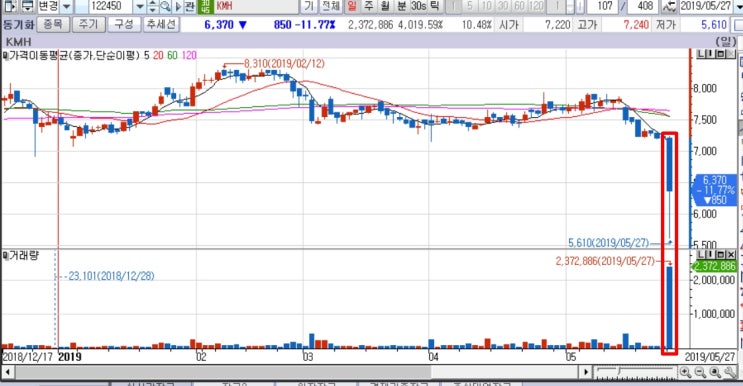Click the 기 button in chart toolbar
The width and height of the screenshot is (743, 386).
309,6
